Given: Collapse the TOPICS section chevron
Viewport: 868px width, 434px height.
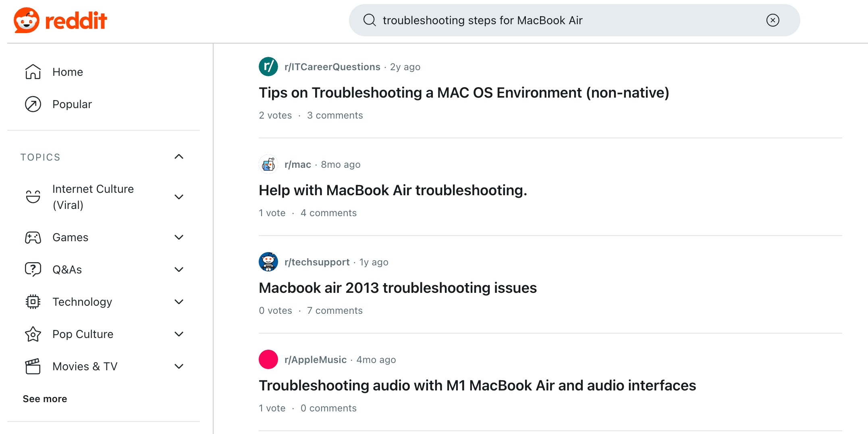Looking at the screenshot, I should (179, 157).
